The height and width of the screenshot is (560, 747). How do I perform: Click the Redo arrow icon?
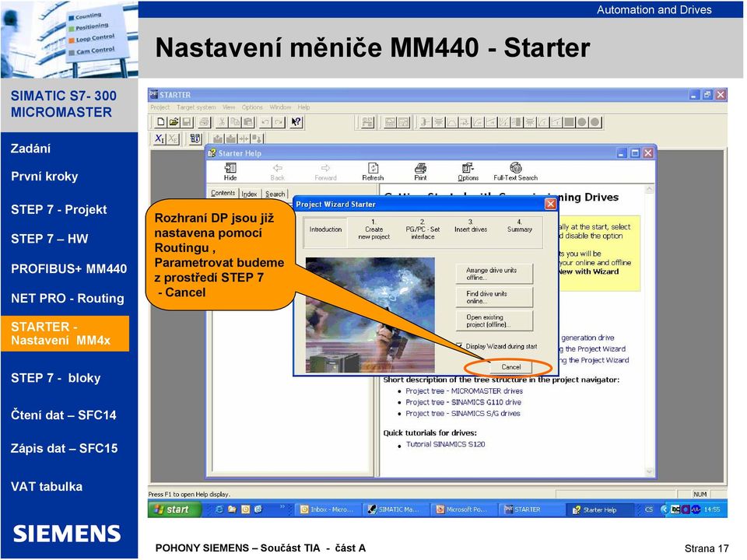point(279,122)
